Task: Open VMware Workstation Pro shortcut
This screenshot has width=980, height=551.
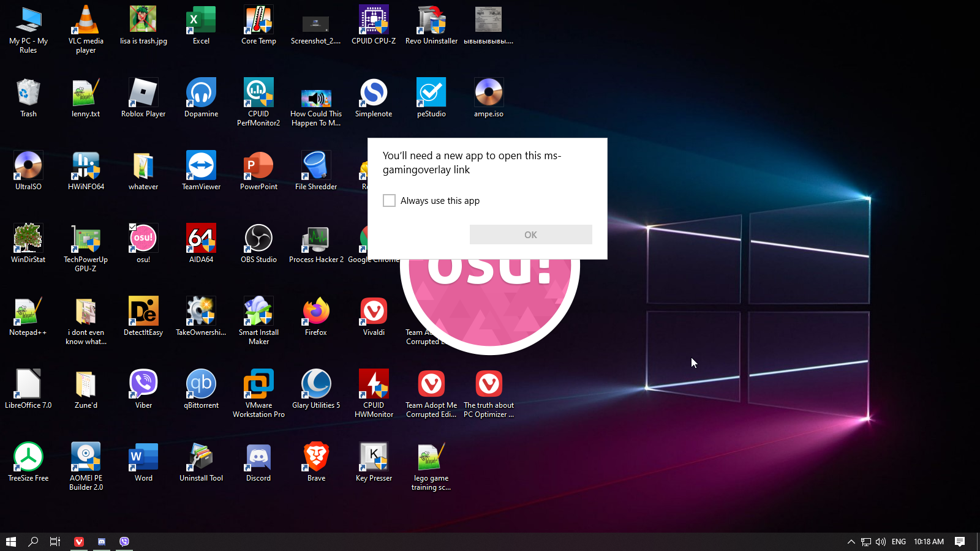Action: pos(258,394)
